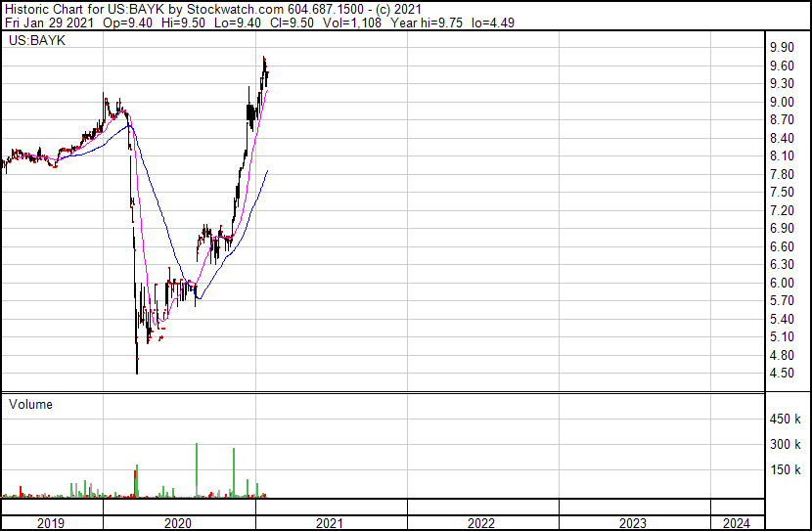The image size is (812, 531).
Task: Click the 6.30 price axis value
Action: 782,264
